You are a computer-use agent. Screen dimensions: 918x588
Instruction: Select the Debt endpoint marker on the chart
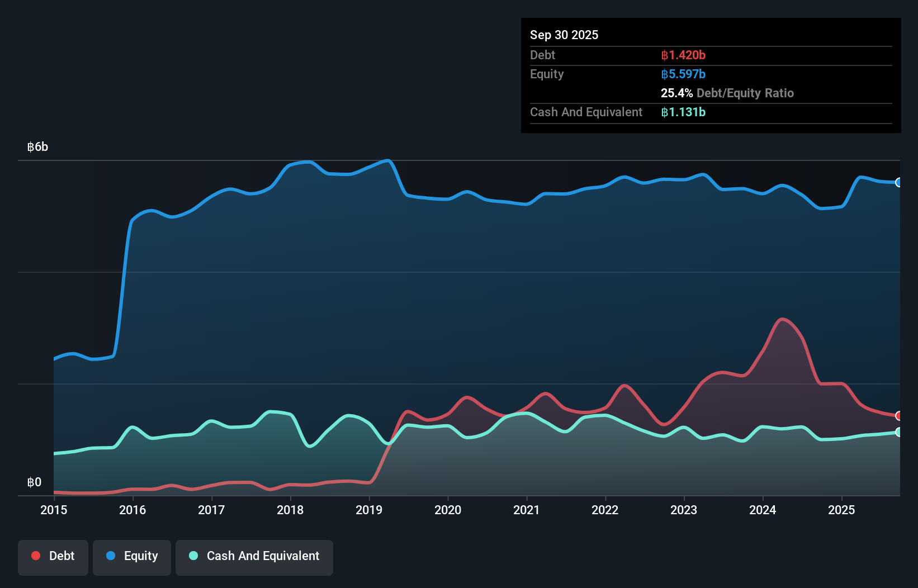pos(898,416)
